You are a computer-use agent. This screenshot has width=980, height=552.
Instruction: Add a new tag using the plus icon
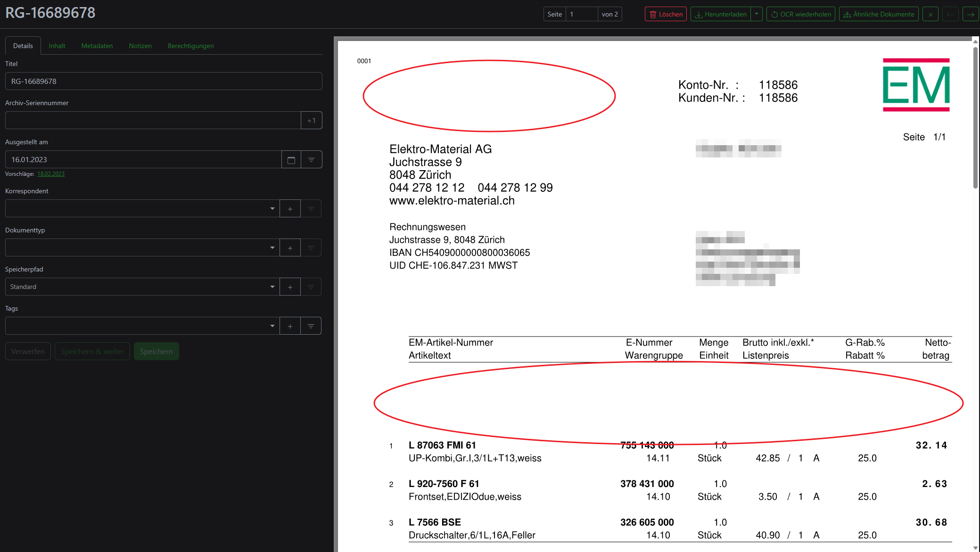click(x=289, y=325)
